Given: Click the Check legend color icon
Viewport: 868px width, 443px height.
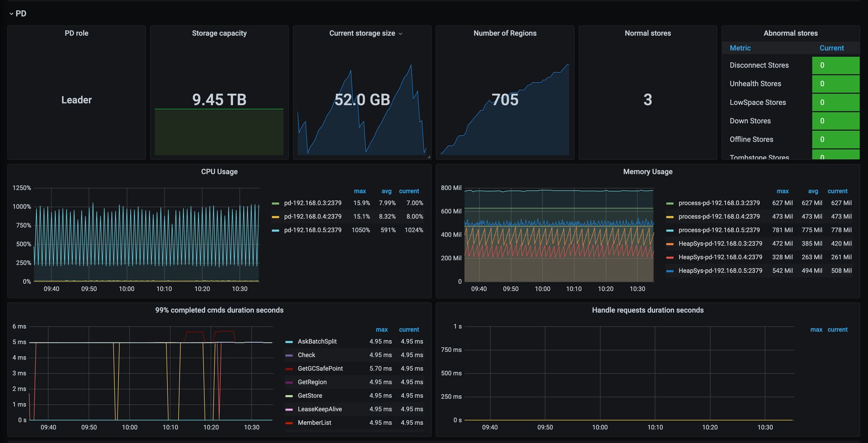Looking at the screenshot, I should tap(289, 355).
